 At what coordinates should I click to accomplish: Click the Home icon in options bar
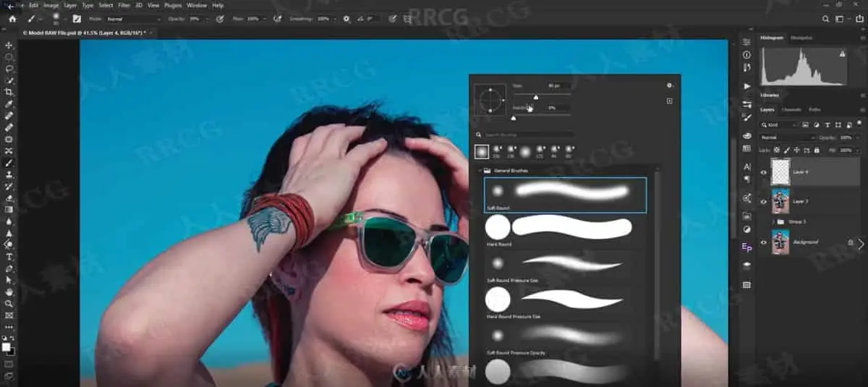(12, 19)
